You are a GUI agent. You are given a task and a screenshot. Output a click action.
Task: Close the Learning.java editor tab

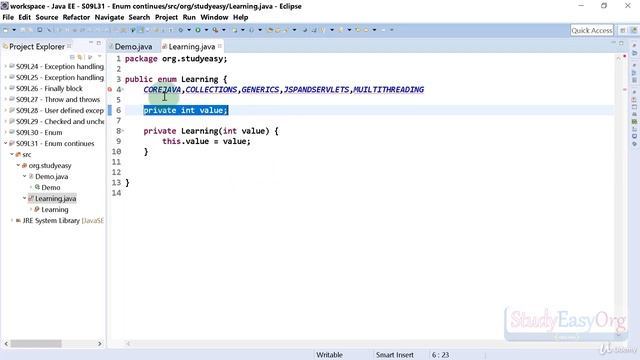tap(220, 46)
